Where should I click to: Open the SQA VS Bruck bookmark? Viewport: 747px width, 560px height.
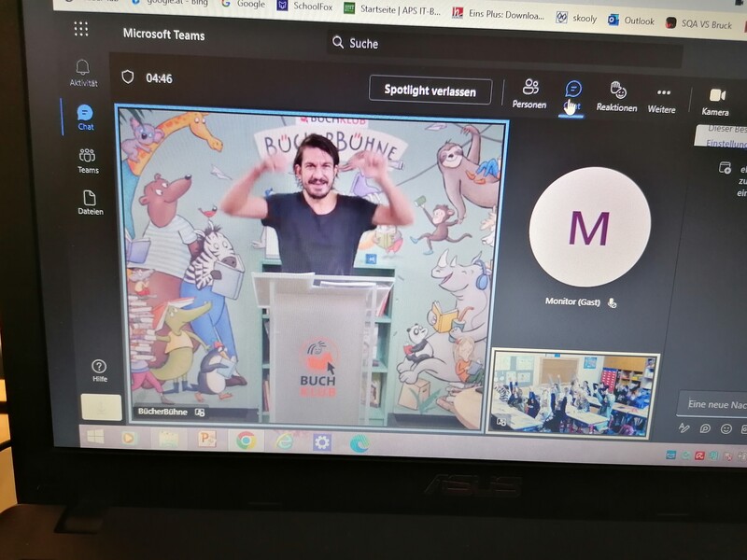click(x=698, y=24)
